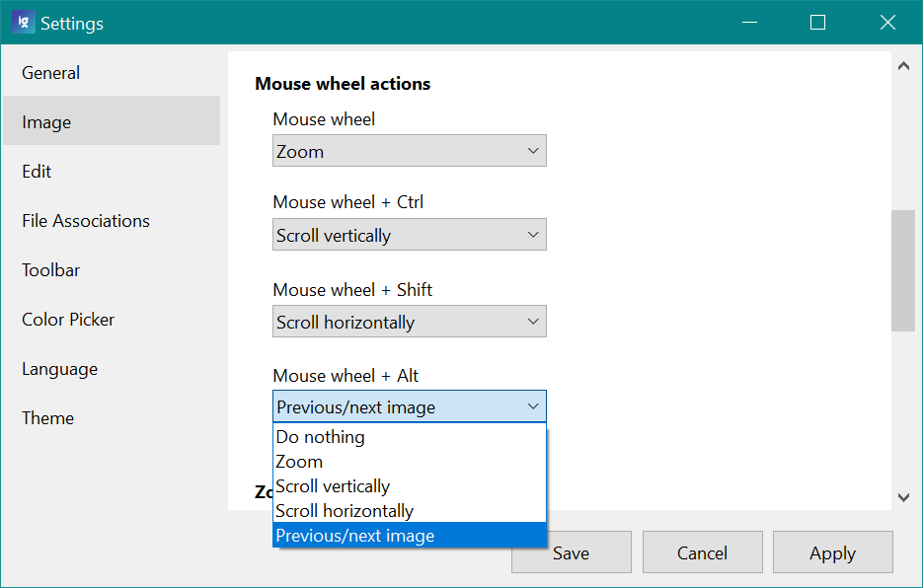This screenshot has height=588, width=923.
Task: Close the Settings window
Action: [x=886, y=23]
